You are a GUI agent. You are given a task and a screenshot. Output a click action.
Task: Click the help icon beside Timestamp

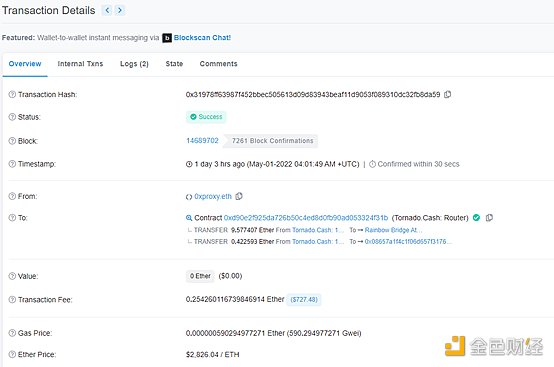click(x=12, y=164)
